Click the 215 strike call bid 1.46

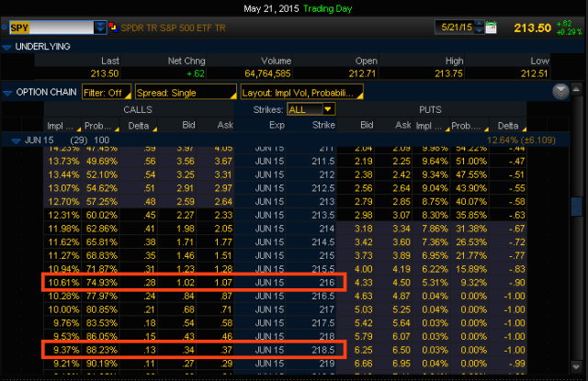[x=186, y=255]
